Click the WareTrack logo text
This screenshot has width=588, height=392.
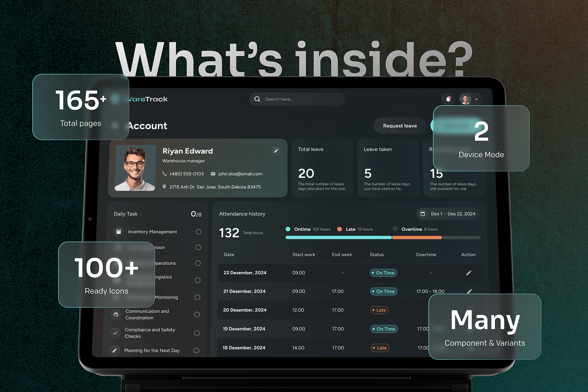pyautogui.click(x=147, y=99)
